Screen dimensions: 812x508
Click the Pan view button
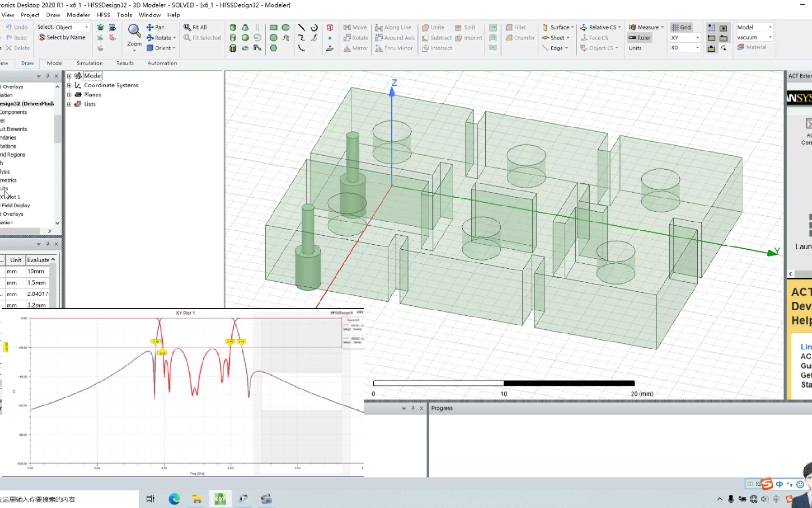(x=156, y=27)
